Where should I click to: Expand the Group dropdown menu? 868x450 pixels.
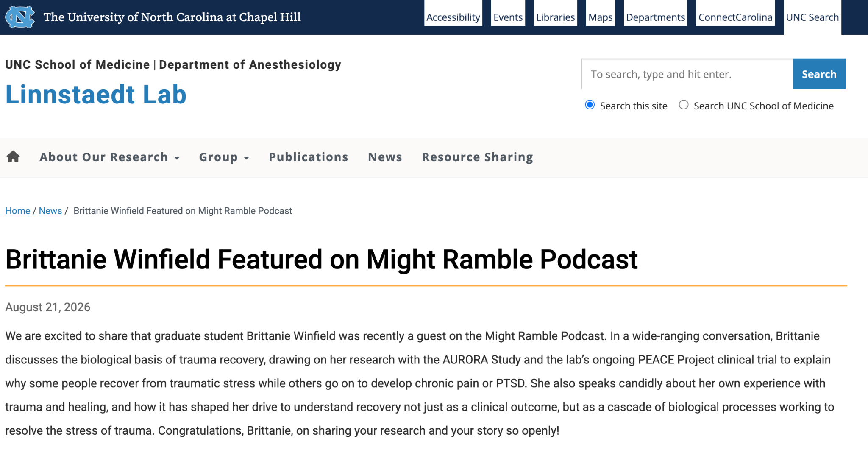click(x=224, y=157)
